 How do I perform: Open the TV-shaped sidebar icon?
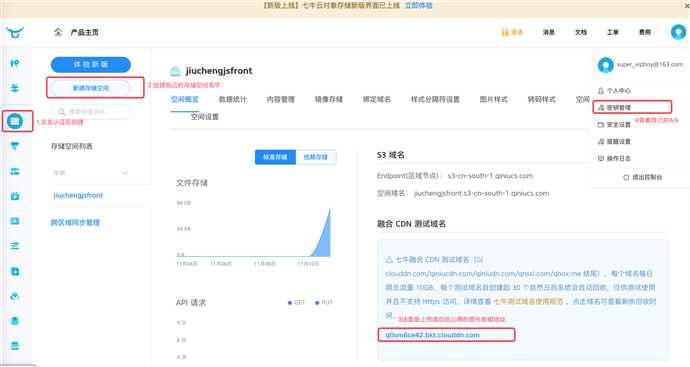click(x=15, y=196)
